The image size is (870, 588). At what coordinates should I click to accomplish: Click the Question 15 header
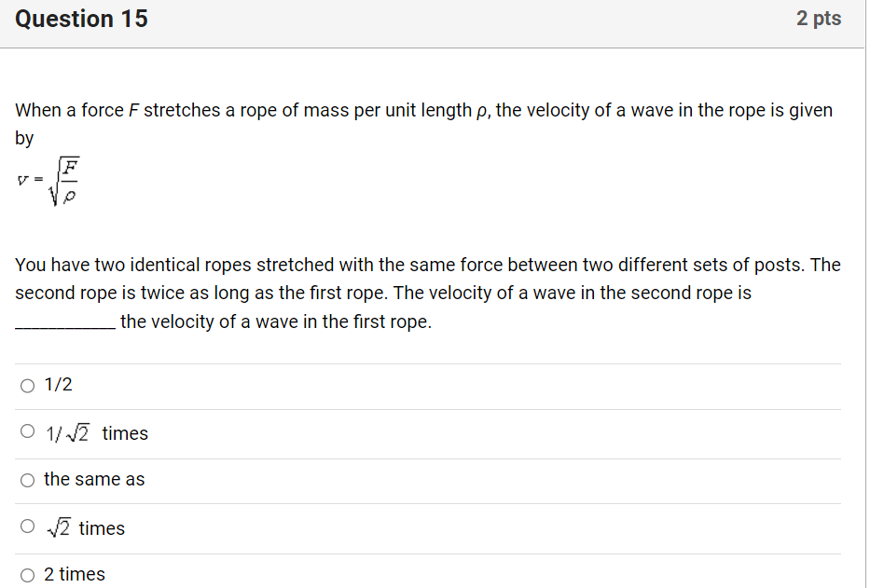pos(81,19)
